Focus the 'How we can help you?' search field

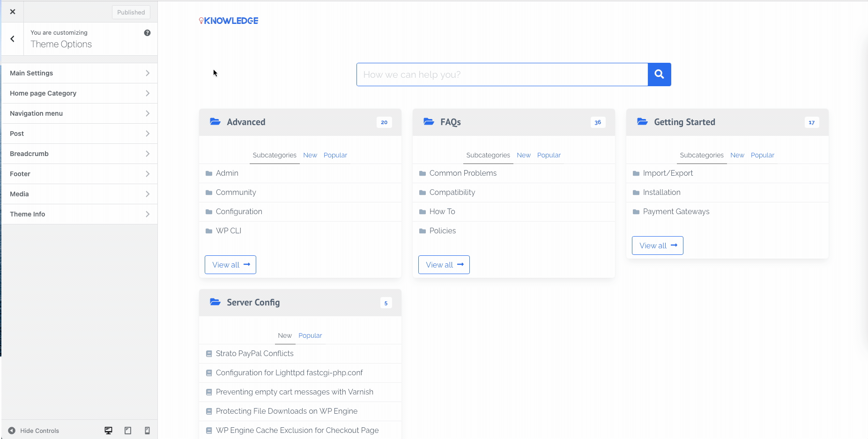coord(502,74)
